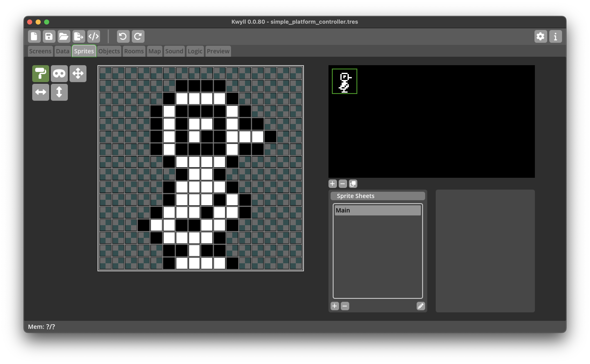Open the Preview tab
Screen dimensions: 590x364
pyautogui.click(x=218, y=51)
